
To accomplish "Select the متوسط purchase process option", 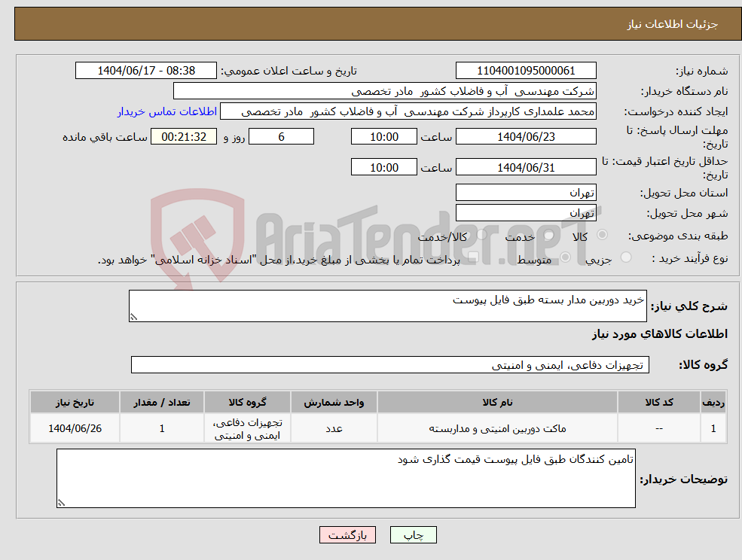I will (565, 257).
